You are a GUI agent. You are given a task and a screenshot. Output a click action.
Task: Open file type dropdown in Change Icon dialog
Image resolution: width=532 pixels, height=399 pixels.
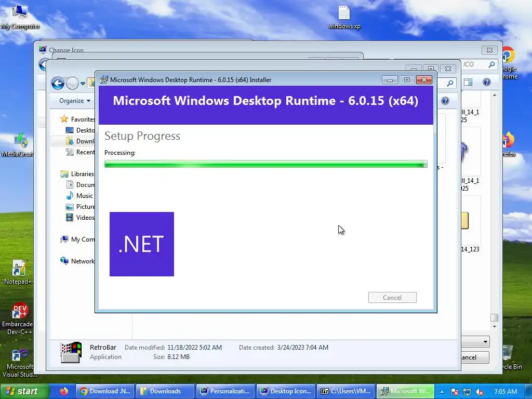pyautogui.click(x=485, y=342)
